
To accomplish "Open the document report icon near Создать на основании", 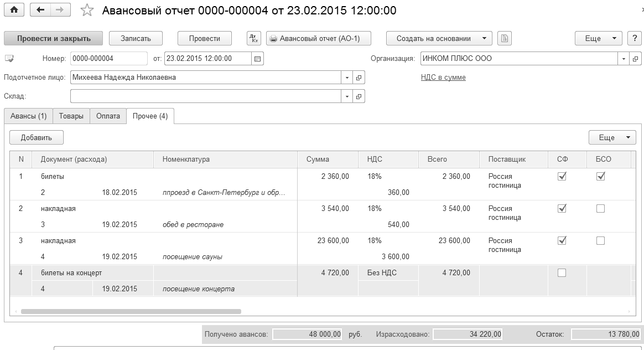I will pyautogui.click(x=505, y=38).
